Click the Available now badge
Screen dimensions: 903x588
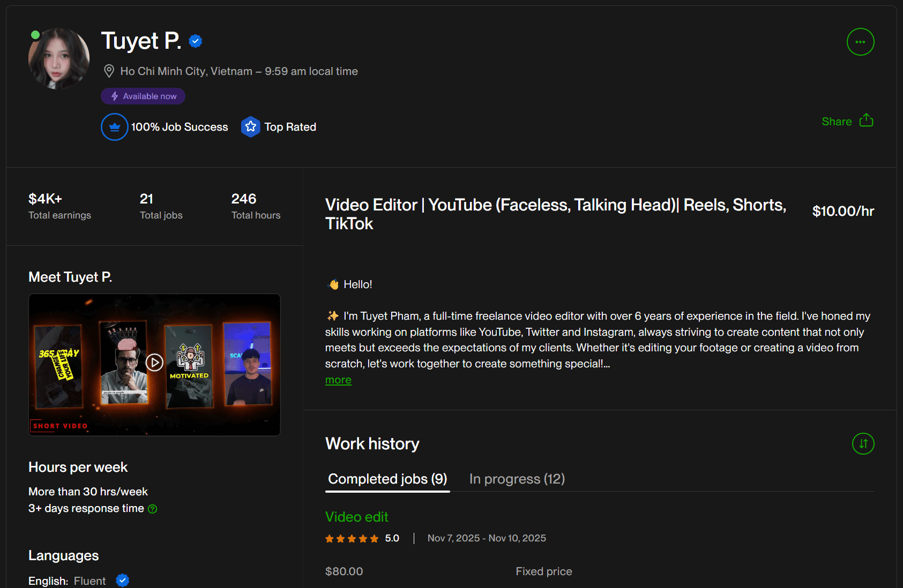click(x=143, y=96)
